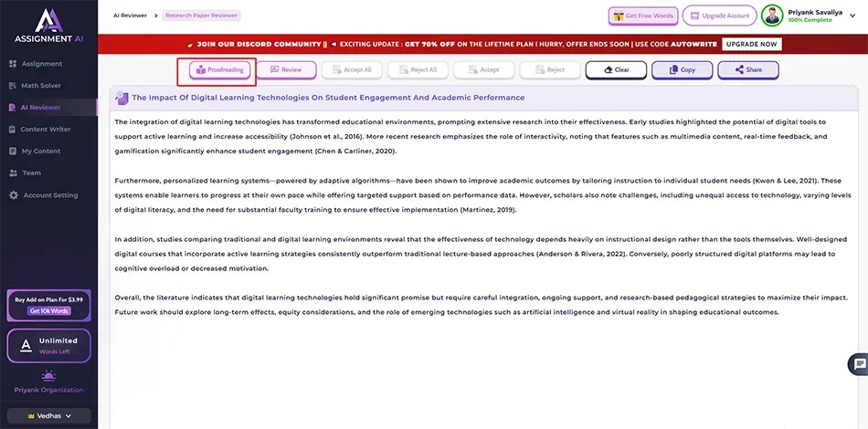Open the Content Writer section
The width and height of the screenshot is (868, 429).
(46, 130)
